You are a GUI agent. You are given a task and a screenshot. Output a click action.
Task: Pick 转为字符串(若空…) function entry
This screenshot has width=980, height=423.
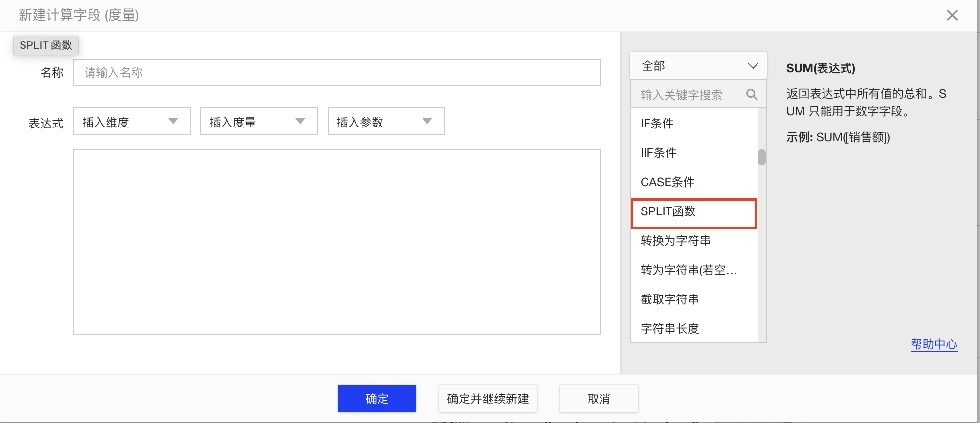[688, 270]
